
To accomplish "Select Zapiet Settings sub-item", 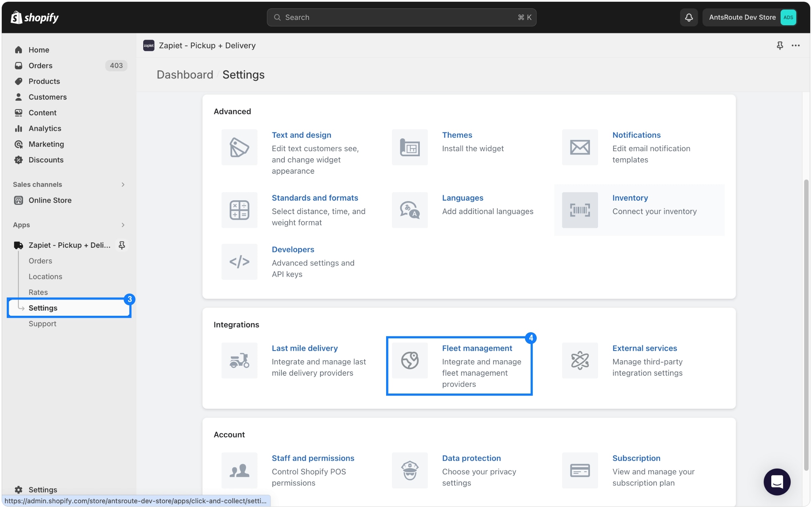I will pyautogui.click(x=69, y=308).
